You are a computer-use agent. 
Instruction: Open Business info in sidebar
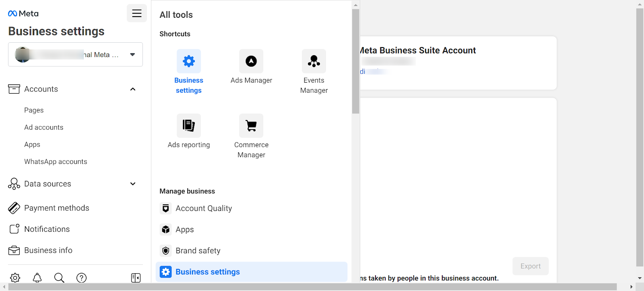[48, 250]
